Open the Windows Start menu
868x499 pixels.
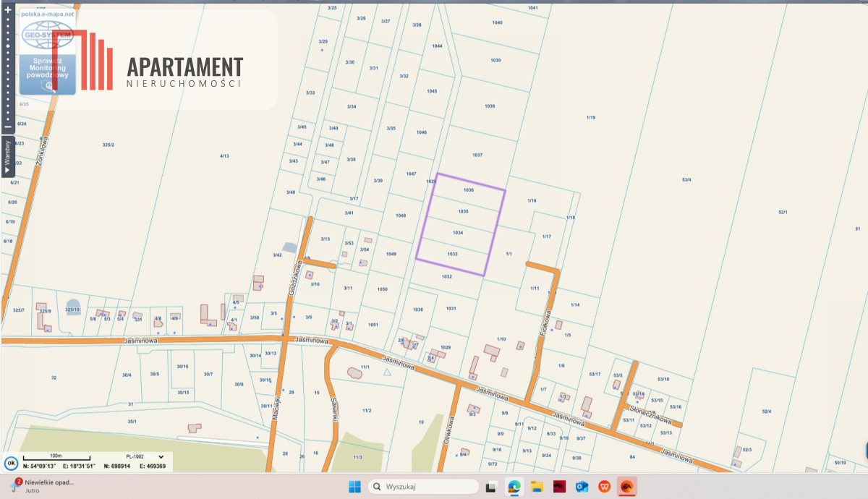[x=354, y=487]
